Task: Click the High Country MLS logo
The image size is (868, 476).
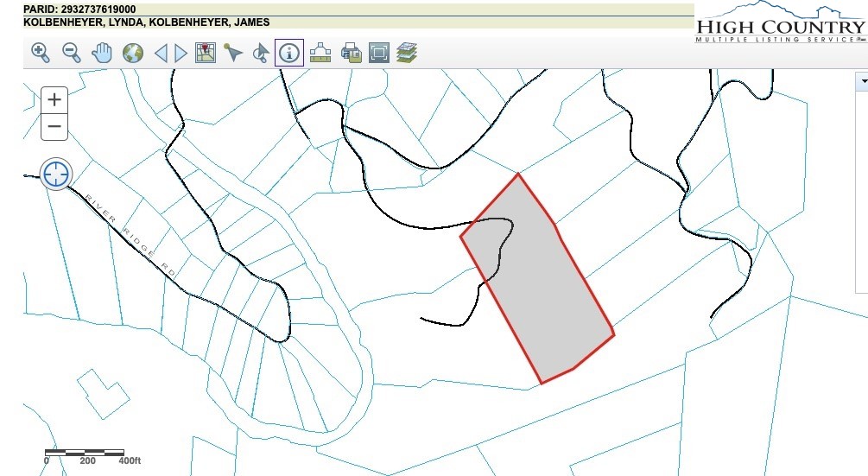Action: click(x=781, y=23)
